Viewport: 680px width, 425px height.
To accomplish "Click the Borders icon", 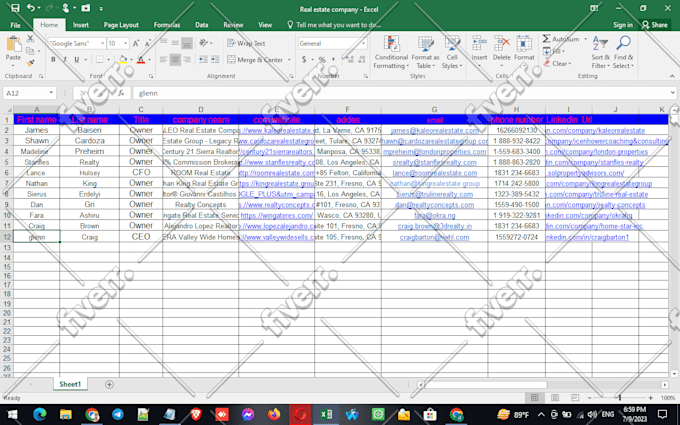I will [x=100, y=59].
